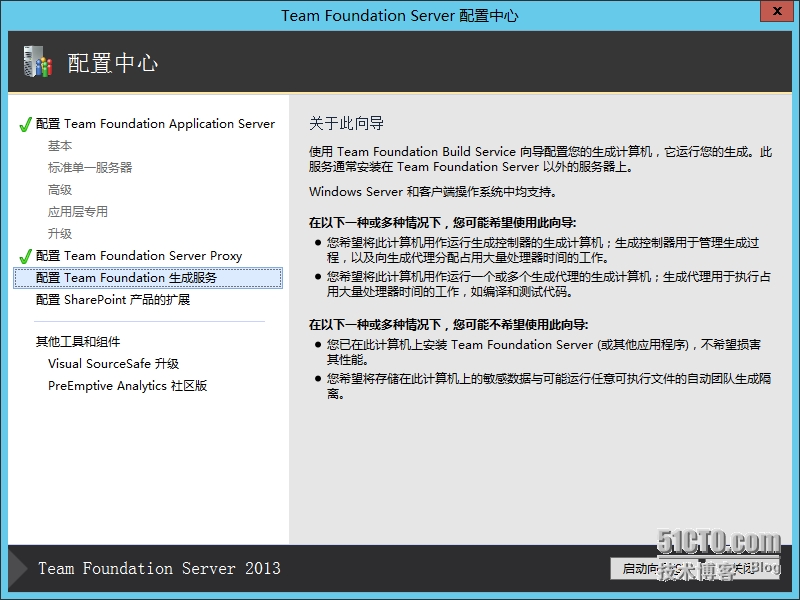Click the bold line containing 您可能不希望使用此向导

coord(448,324)
